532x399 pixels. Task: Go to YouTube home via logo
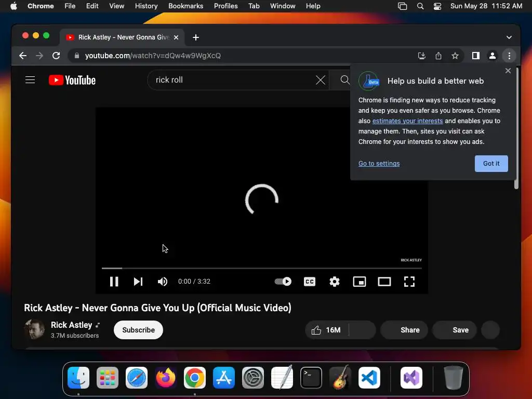[x=72, y=80]
